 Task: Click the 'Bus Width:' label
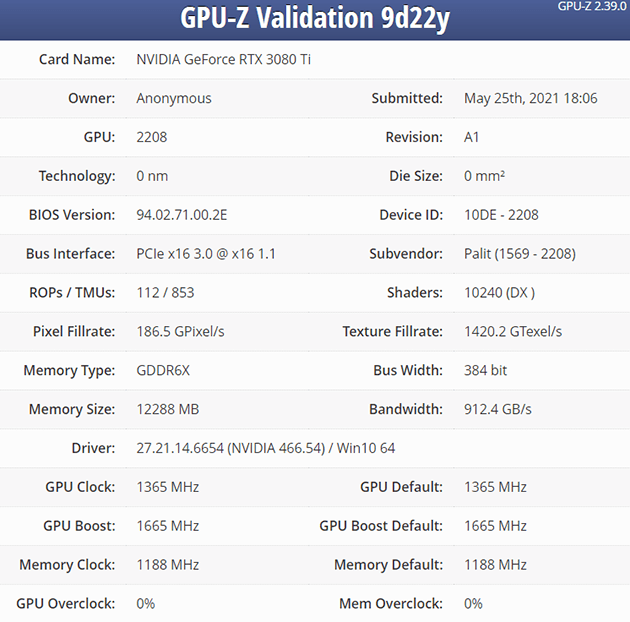point(408,370)
